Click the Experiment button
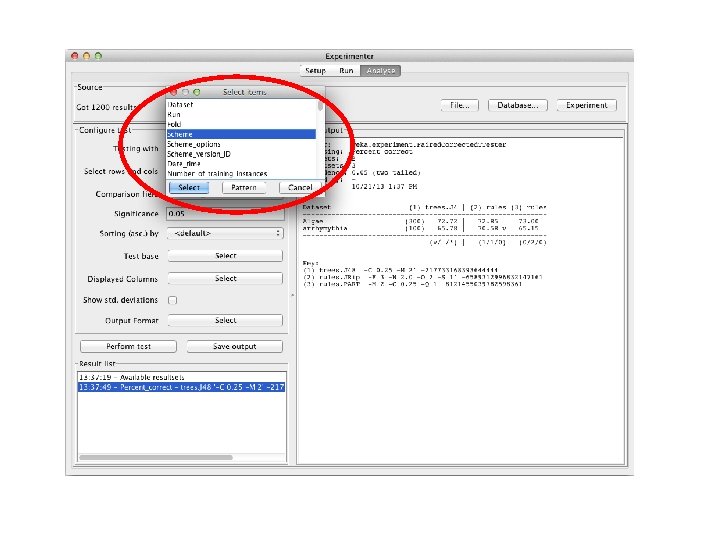The width and height of the screenshot is (720, 540). click(x=586, y=105)
